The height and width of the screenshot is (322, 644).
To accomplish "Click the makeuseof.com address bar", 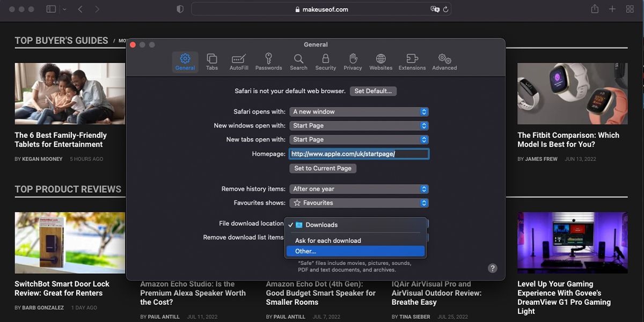I will (321, 9).
